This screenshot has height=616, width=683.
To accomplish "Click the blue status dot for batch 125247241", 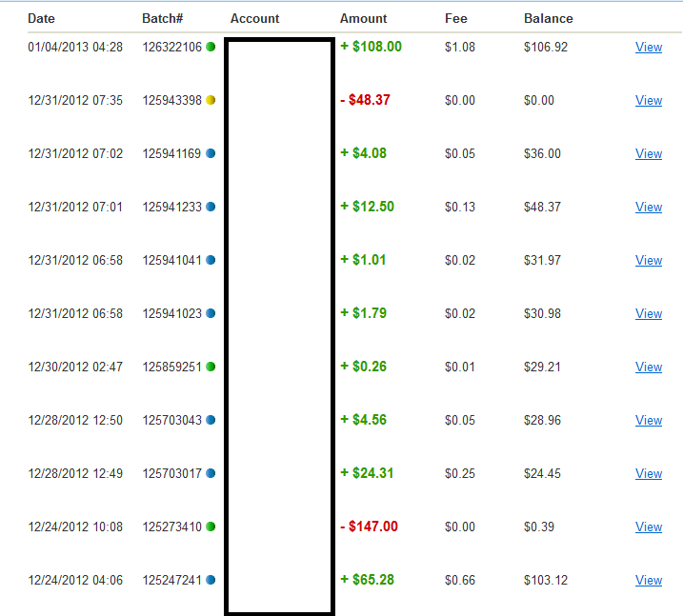I will [x=211, y=580].
